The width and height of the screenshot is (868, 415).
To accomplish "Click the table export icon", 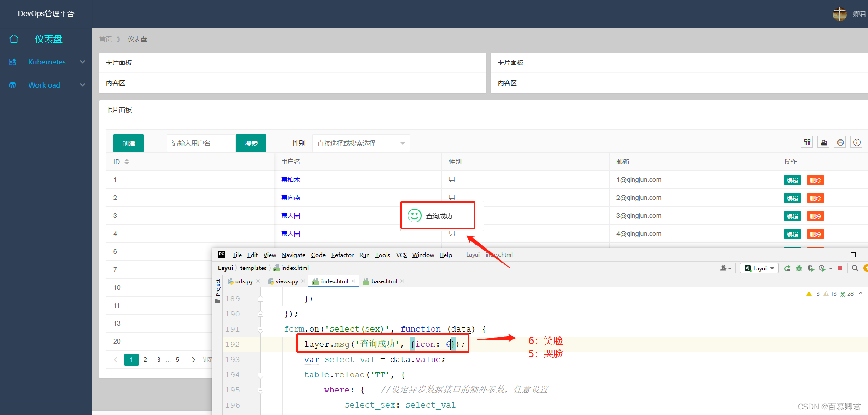I will (824, 142).
